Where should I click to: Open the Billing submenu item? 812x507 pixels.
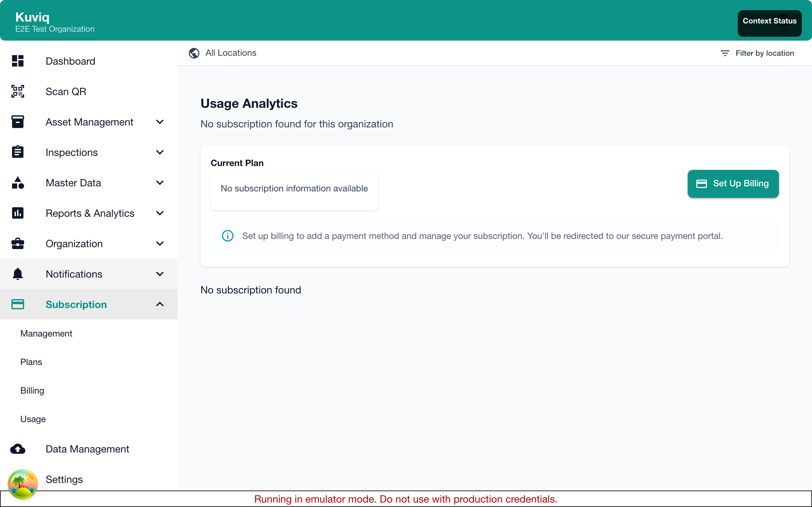[x=32, y=390]
